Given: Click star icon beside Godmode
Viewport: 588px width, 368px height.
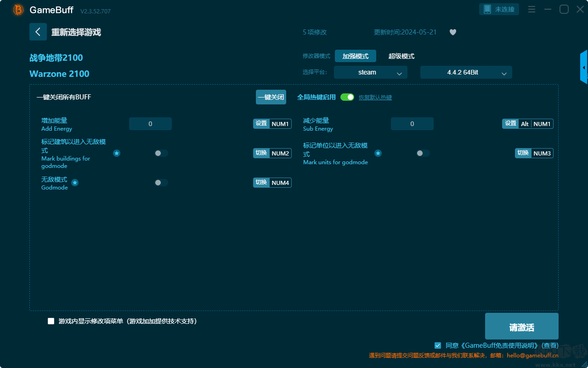Looking at the screenshot, I should coord(75,183).
